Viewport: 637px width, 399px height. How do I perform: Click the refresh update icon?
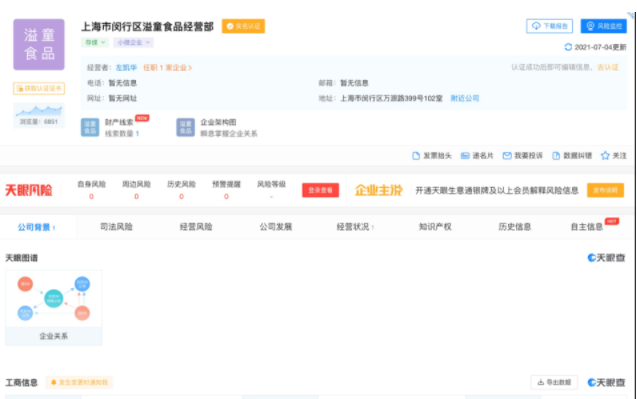pyautogui.click(x=568, y=47)
